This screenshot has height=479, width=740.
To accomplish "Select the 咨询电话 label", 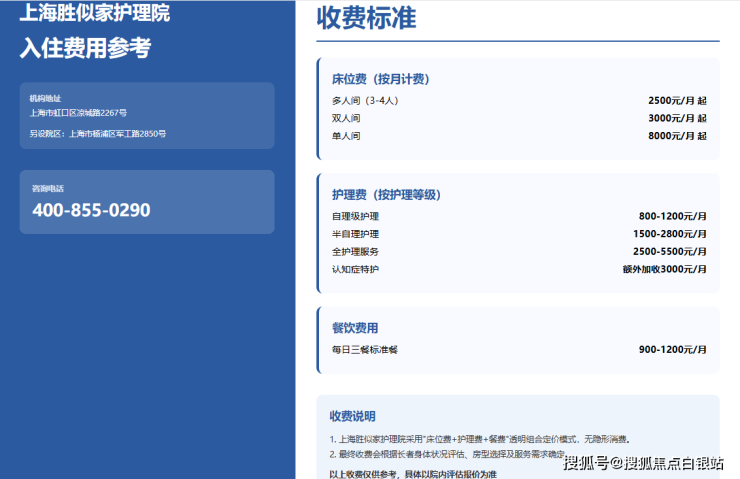I will [48, 189].
